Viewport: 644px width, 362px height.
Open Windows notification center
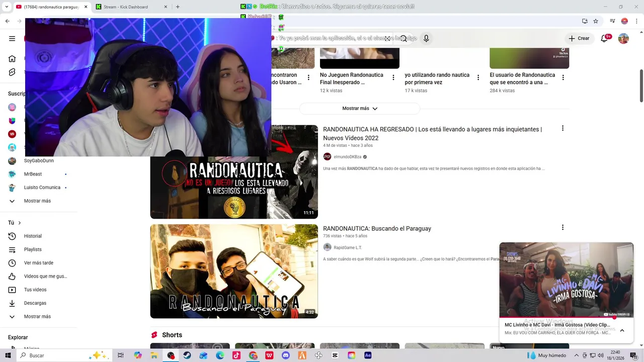633,355
